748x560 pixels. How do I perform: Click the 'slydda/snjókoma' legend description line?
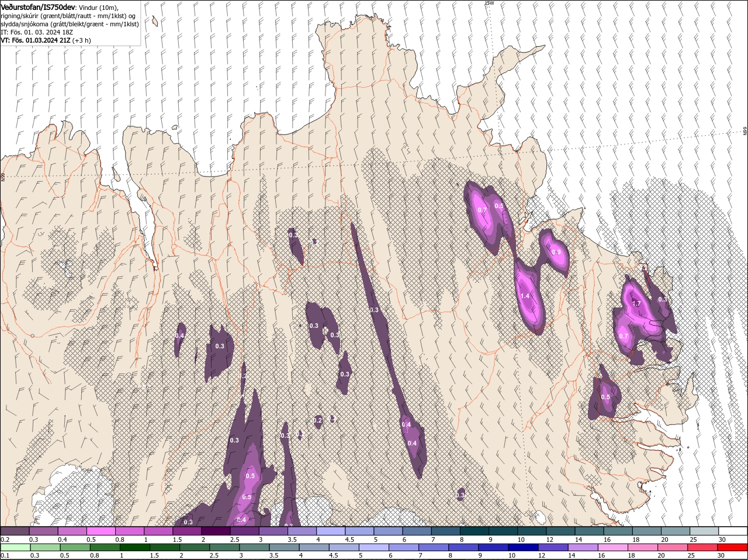click(69, 24)
